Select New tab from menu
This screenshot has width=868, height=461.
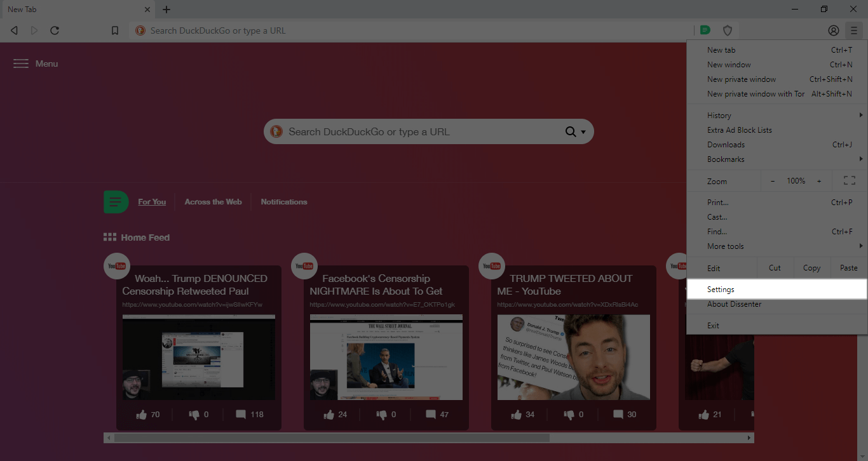pos(777,50)
